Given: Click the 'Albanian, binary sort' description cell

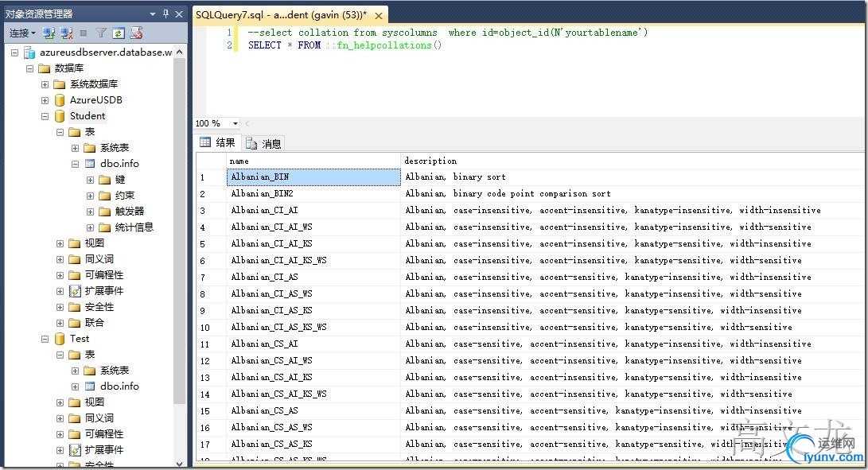Looking at the screenshot, I should point(633,177).
